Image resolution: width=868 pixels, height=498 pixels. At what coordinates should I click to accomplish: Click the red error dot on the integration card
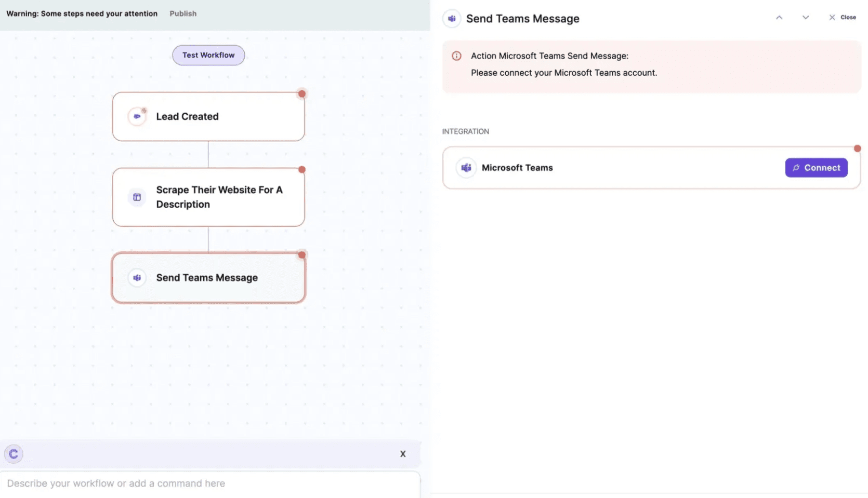point(858,149)
